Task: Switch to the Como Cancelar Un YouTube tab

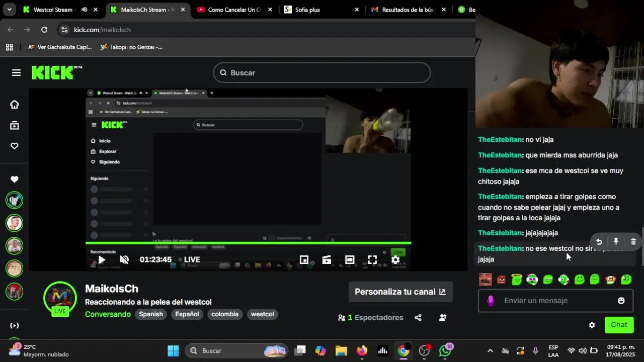Action: 234,10
